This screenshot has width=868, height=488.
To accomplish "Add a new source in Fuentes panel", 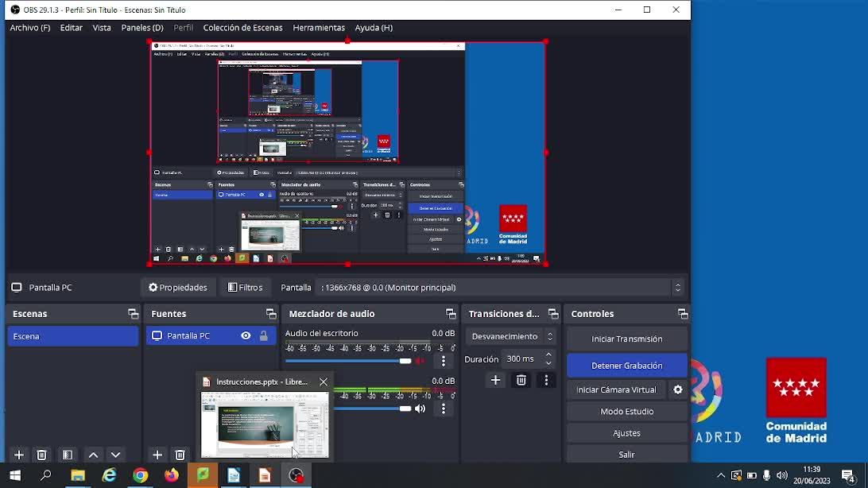I will [157, 455].
